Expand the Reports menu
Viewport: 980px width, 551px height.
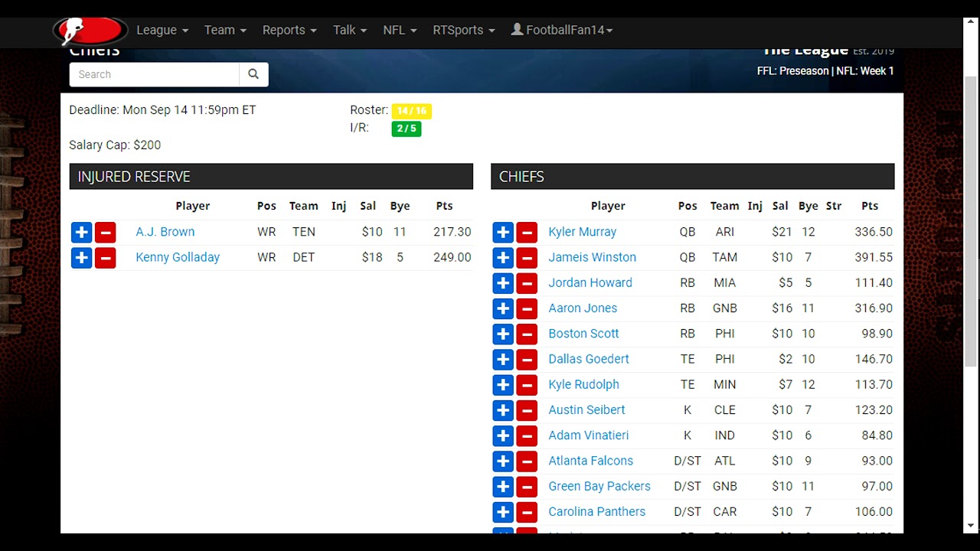(x=289, y=30)
